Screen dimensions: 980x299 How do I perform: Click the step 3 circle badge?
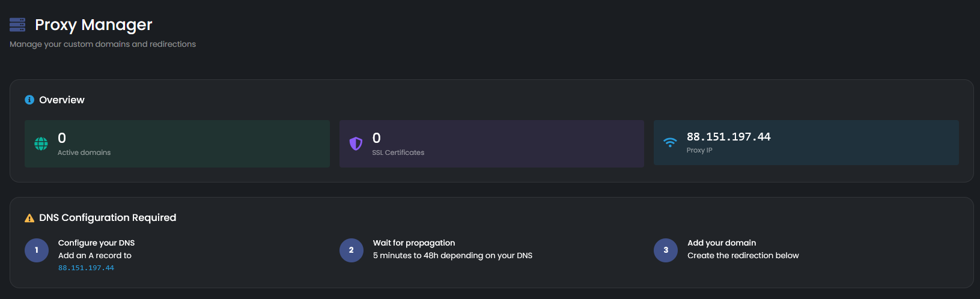tap(666, 250)
